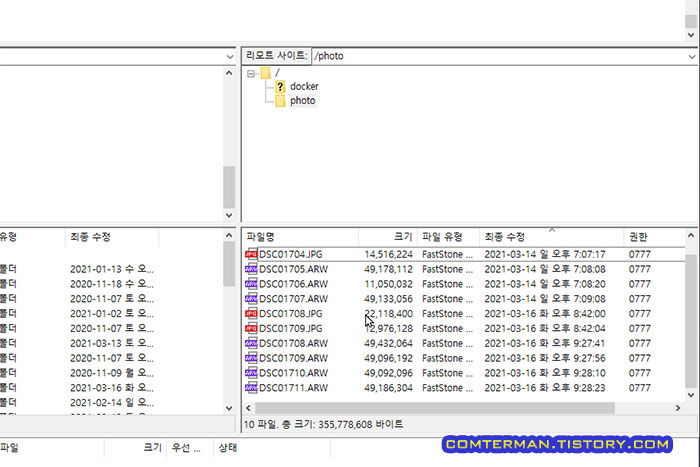Click the ARW icon of DSC01711.ARW

point(251,388)
